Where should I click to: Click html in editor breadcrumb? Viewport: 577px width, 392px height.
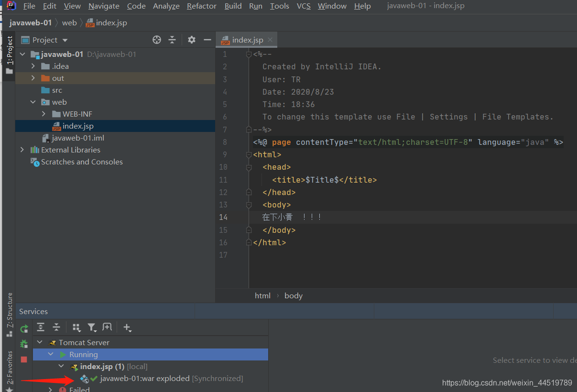click(262, 295)
